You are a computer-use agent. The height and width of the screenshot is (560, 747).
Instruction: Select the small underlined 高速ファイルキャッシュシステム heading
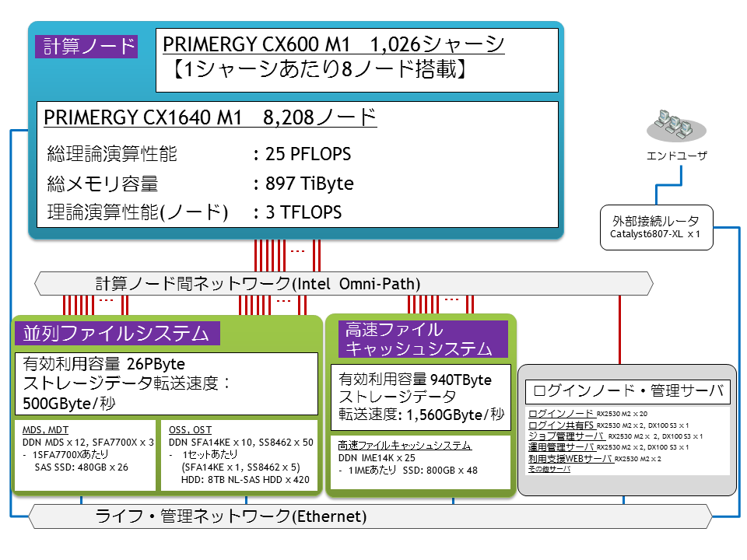(x=405, y=445)
